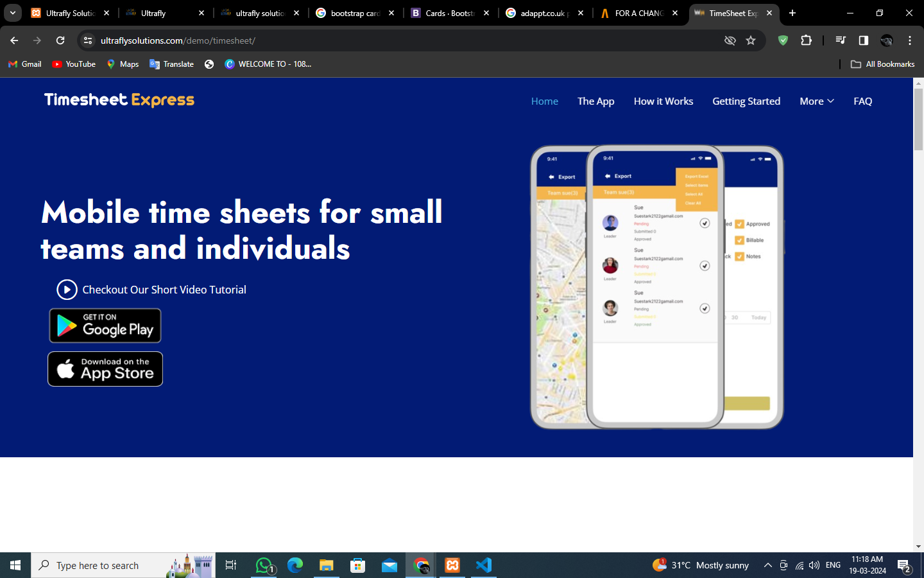
Task: Open The App nav link
Action: [596, 101]
